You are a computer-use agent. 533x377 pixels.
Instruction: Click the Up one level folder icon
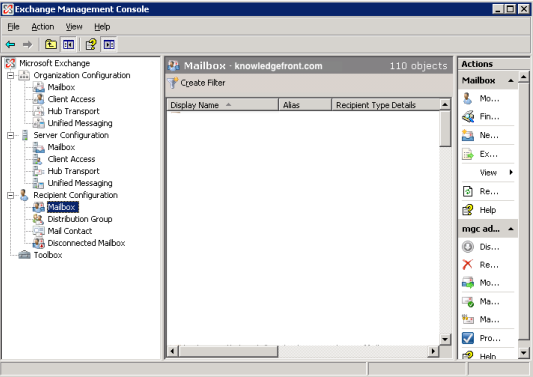pos(51,44)
